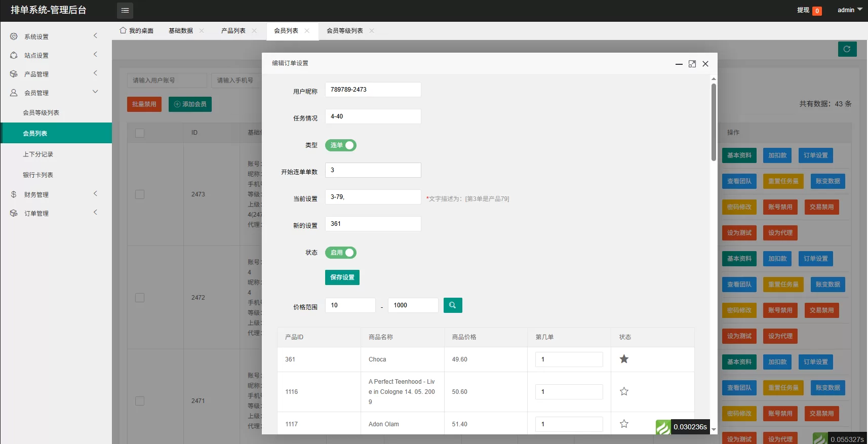Click the green refresh icon button
Image resolution: width=868 pixels, height=444 pixels.
click(x=847, y=49)
